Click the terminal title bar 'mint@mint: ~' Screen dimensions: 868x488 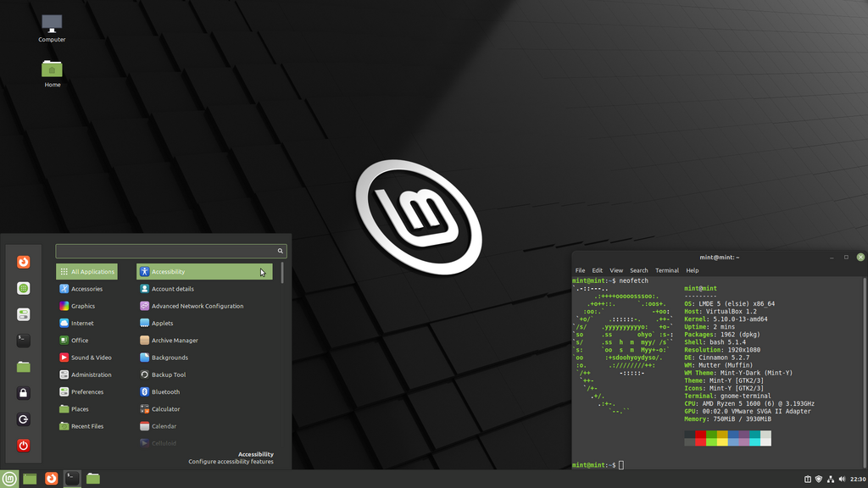point(719,258)
